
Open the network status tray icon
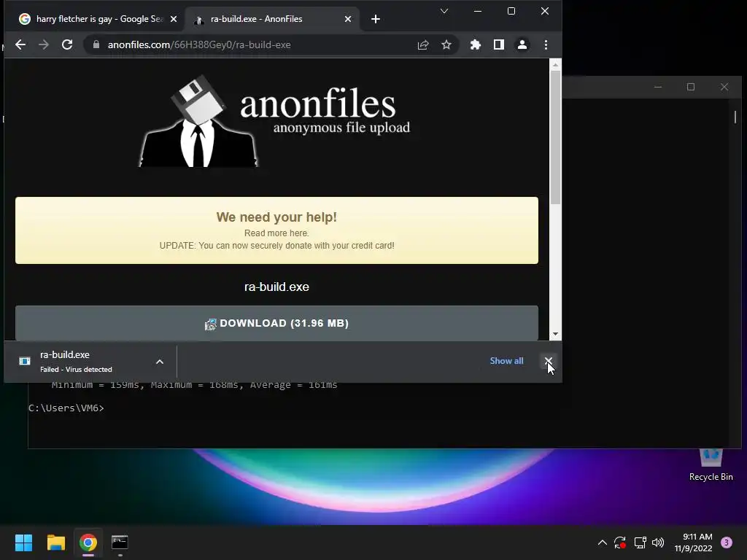tap(640, 542)
